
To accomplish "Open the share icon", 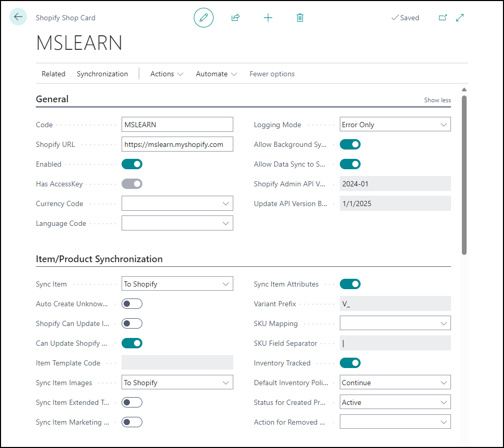I will click(235, 18).
